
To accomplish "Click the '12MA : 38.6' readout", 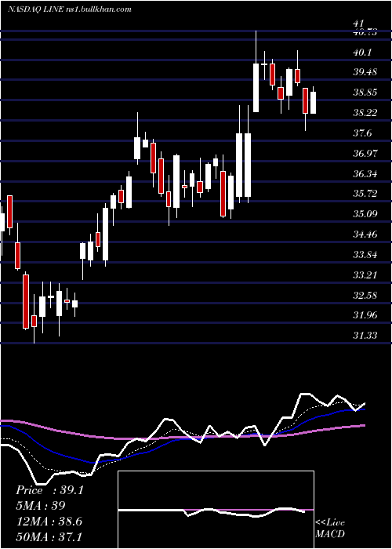I will (49, 521).
